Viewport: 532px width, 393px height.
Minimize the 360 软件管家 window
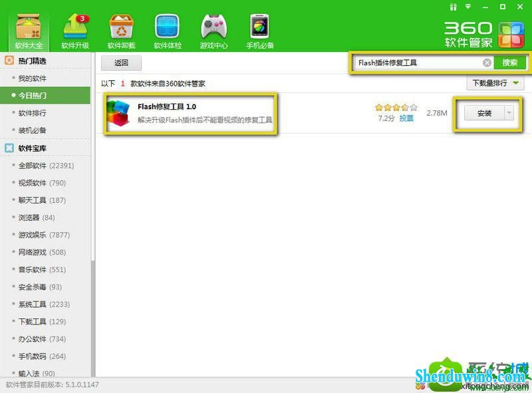pyautogui.click(x=485, y=7)
